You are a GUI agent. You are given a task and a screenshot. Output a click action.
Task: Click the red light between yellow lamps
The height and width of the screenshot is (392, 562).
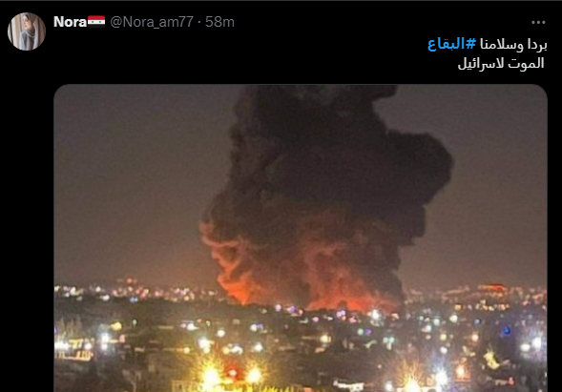tap(232, 373)
